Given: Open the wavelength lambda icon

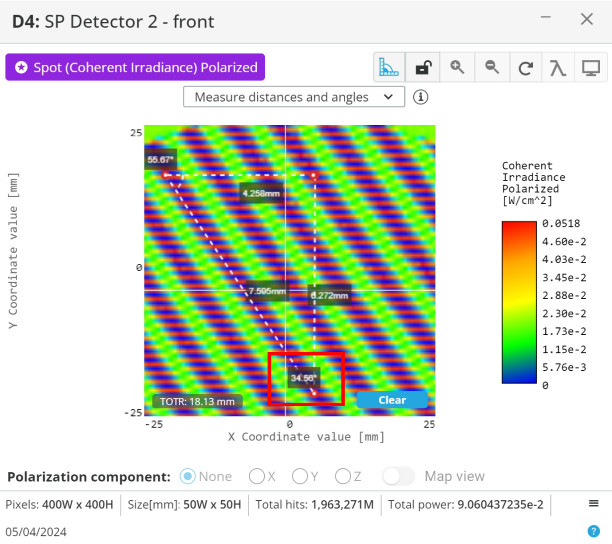Looking at the screenshot, I should point(558,68).
